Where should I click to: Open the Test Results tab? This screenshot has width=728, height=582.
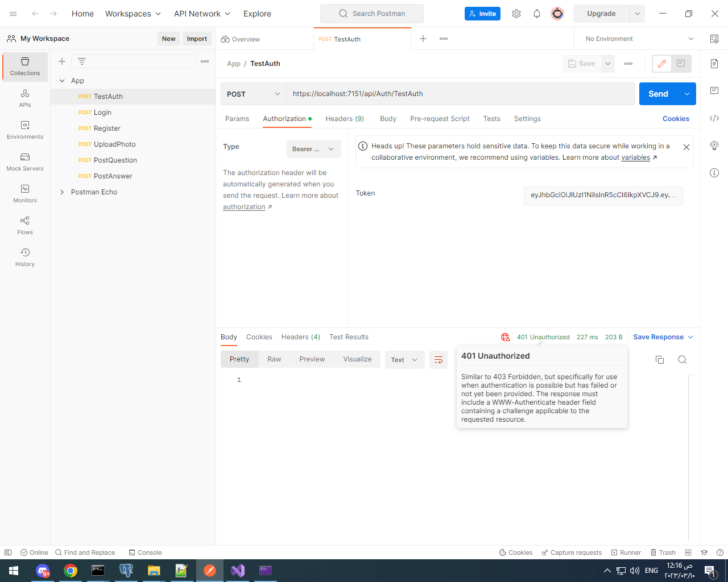(349, 337)
